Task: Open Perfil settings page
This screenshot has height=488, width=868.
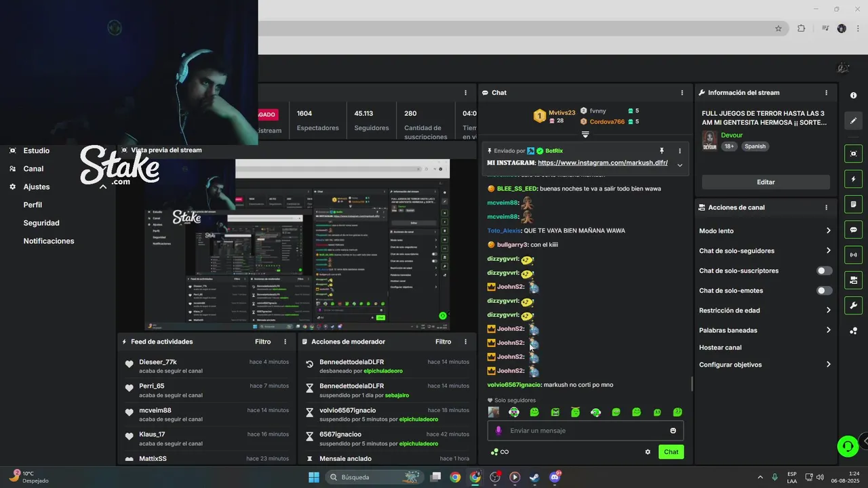Action: (x=33, y=205)
